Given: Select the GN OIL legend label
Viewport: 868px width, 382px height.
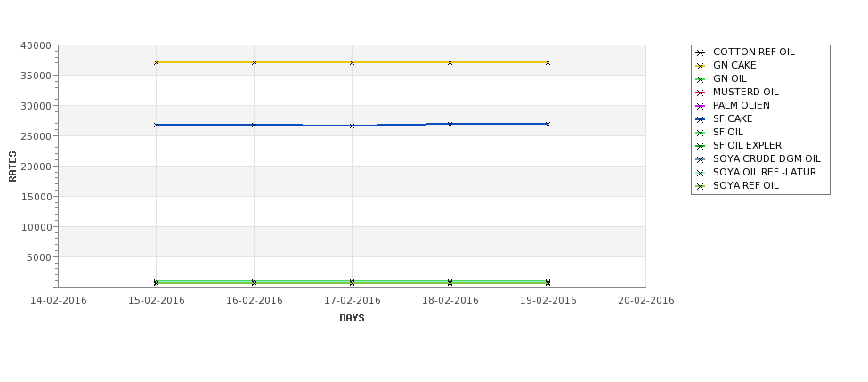Looking at the screenshot, I should pyautogui.click(x=730, y=78).
